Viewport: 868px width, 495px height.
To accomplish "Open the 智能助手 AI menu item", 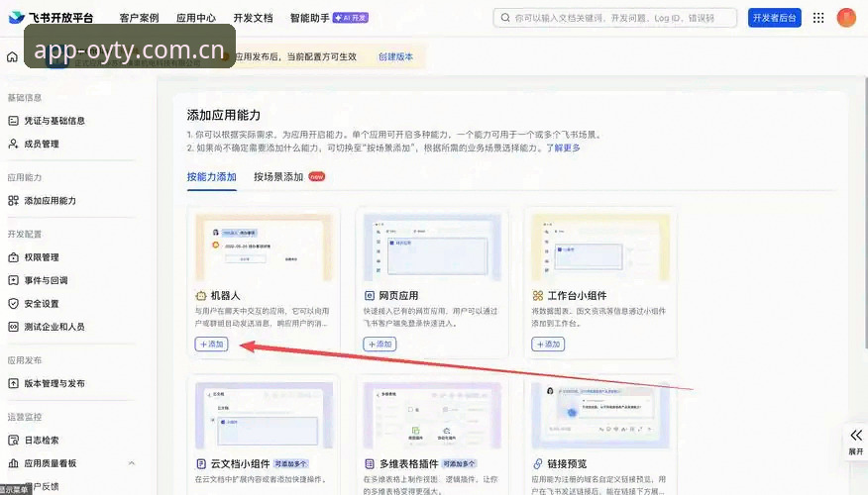I will click(329, 18).
